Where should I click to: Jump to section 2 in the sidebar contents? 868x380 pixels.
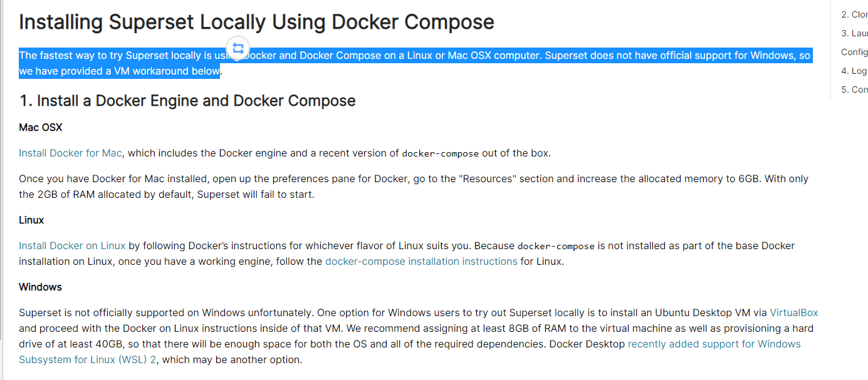854,14
